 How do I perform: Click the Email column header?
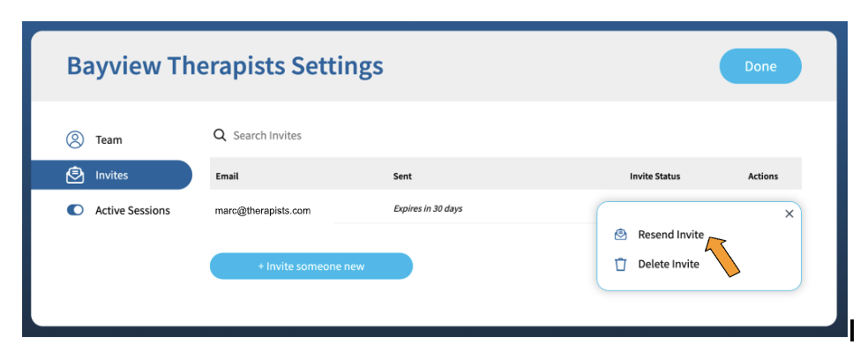pos(227,176)
